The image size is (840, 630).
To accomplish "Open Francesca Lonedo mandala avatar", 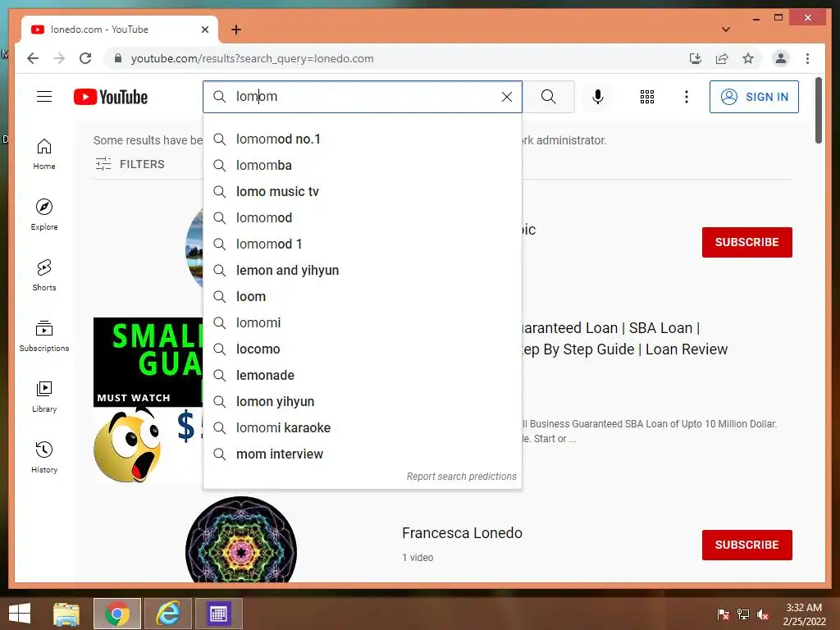I will 241,541.
